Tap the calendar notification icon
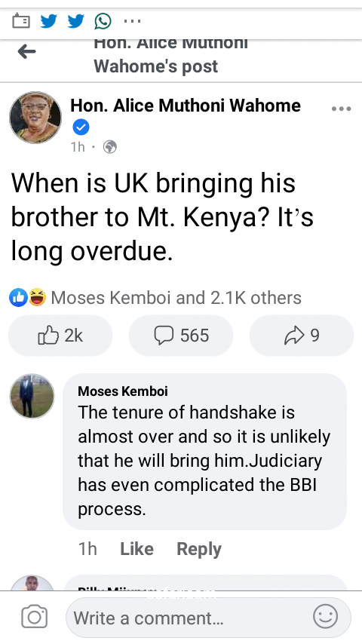The height and width of the screenshot is (644, 362). (x=21, y=20)
